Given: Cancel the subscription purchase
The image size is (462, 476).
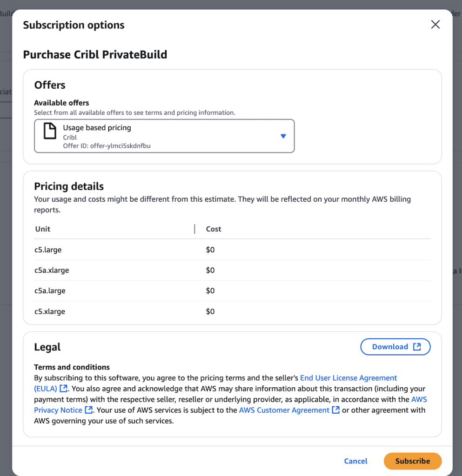Looking at the screenshot, I should (355, 461).
